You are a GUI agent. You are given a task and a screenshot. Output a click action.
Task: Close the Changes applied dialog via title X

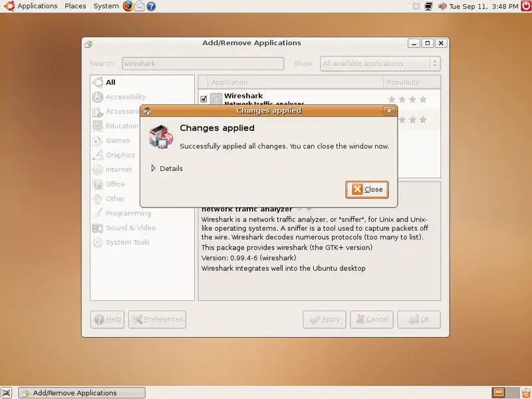point(389,110)
